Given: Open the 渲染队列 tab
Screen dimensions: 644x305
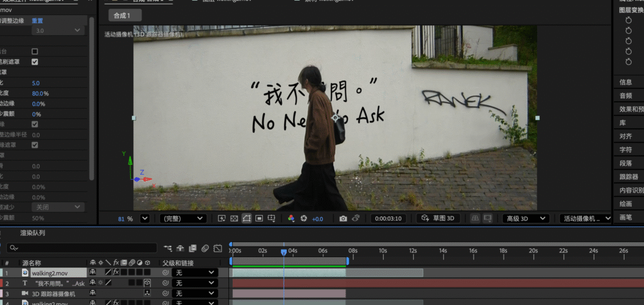Looking at the screenshot, I should tap(32, 233).
